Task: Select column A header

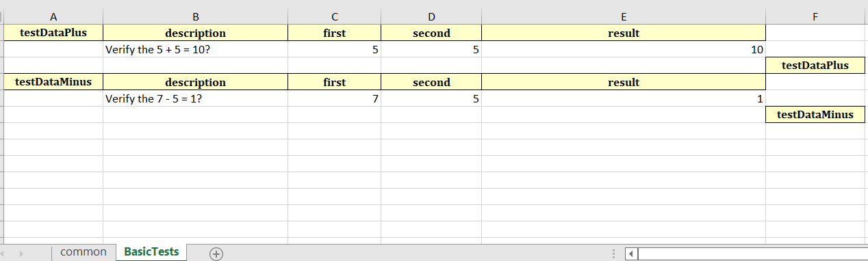Action: (x=53, y=18)
